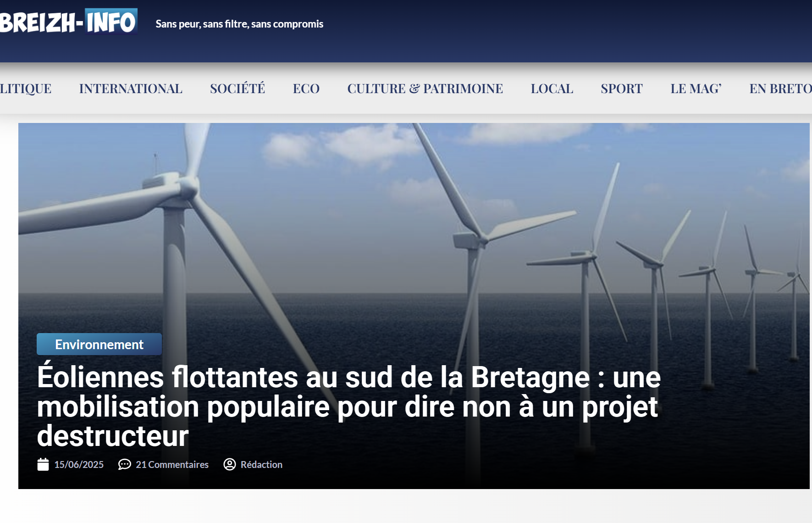812x523 pixels.
Task: View the 21 Commentaires link
Action: (172, 465)
